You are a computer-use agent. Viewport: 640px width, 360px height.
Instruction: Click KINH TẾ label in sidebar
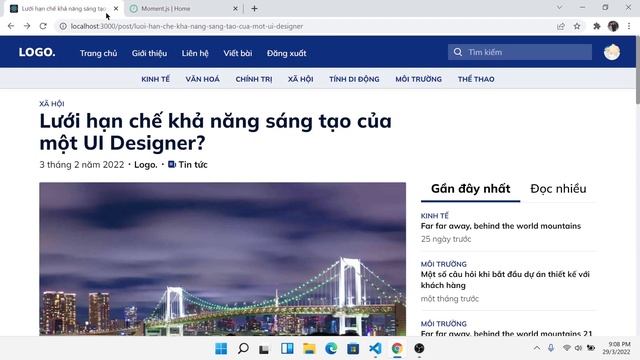click(435, 216)
